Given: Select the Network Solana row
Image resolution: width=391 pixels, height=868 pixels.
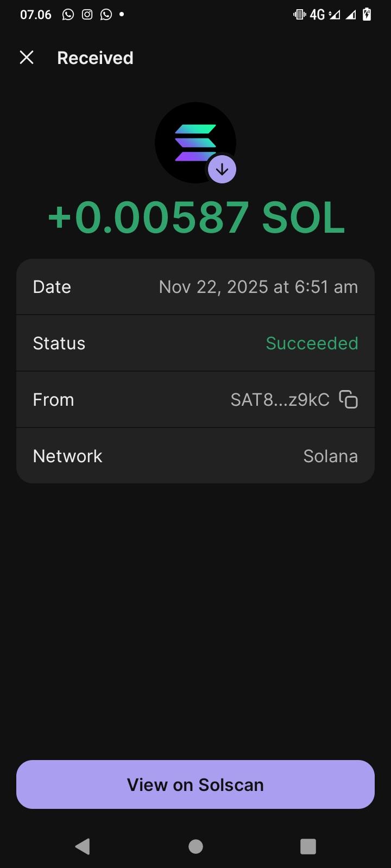Looking at the screenshot, I should pyautogui.click(x=195, y=456).
